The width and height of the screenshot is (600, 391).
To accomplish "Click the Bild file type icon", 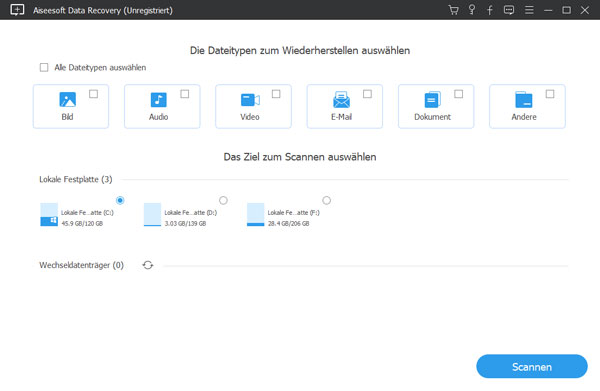I will click(68, 99).
